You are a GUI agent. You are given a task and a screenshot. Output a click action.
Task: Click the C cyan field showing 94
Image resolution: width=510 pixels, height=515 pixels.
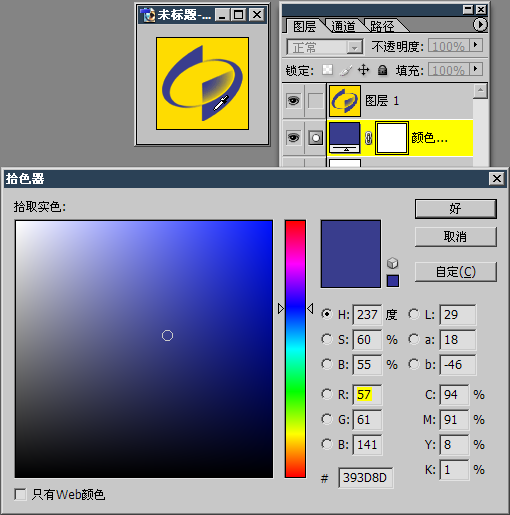[x=454, y=394]
